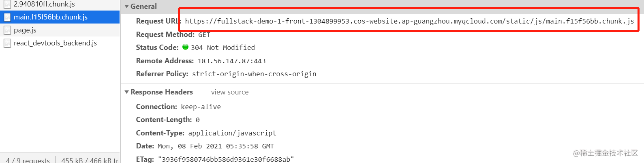Open view source for response headers
644x163 pixels.
click(230, 92)
